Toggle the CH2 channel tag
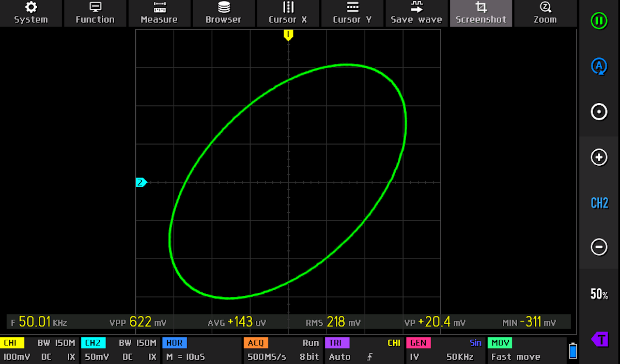 pyautogui.click(x=93, y=343)
